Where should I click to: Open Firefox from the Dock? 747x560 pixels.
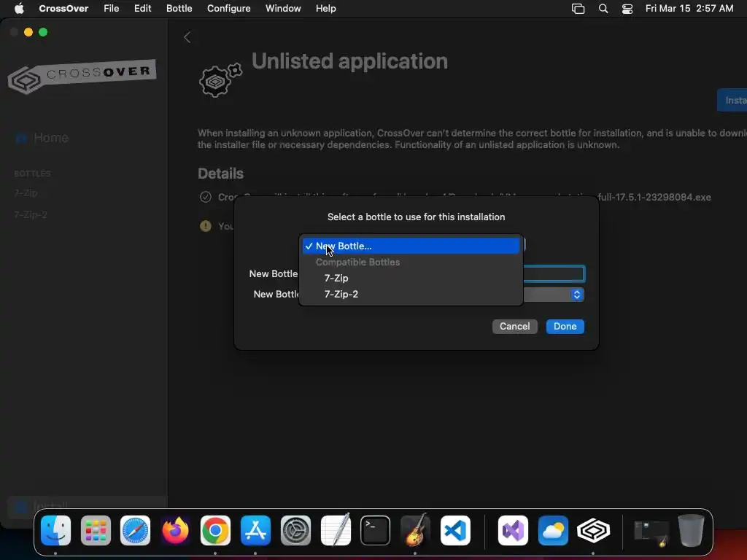[175, 531]
